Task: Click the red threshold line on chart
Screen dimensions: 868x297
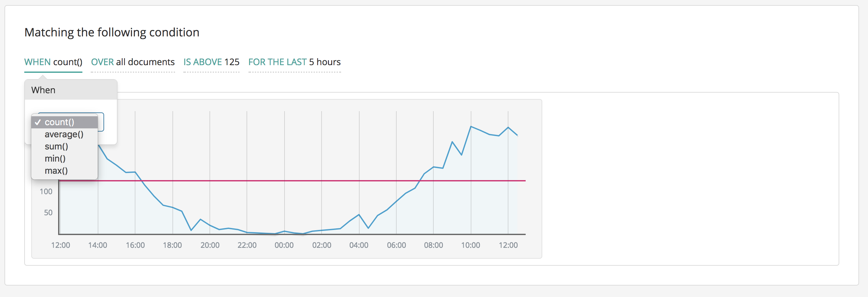Action: pyautogui.click(x=303, y=181)
